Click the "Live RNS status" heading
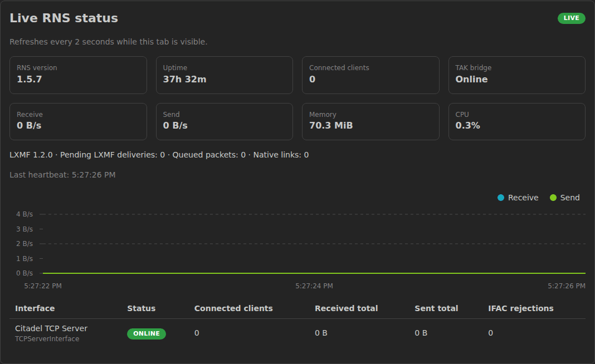The height and width of the screenshot is (364, 595). click(64, 18)
